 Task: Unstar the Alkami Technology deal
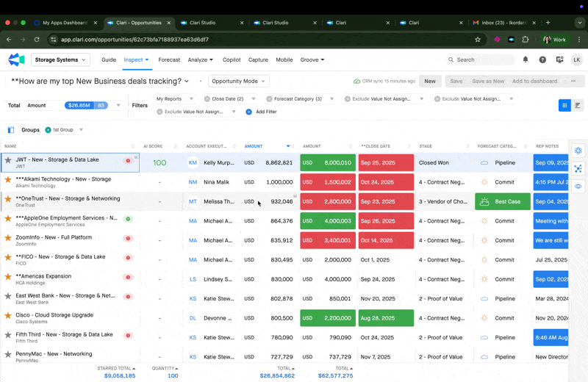pos(8,179)
